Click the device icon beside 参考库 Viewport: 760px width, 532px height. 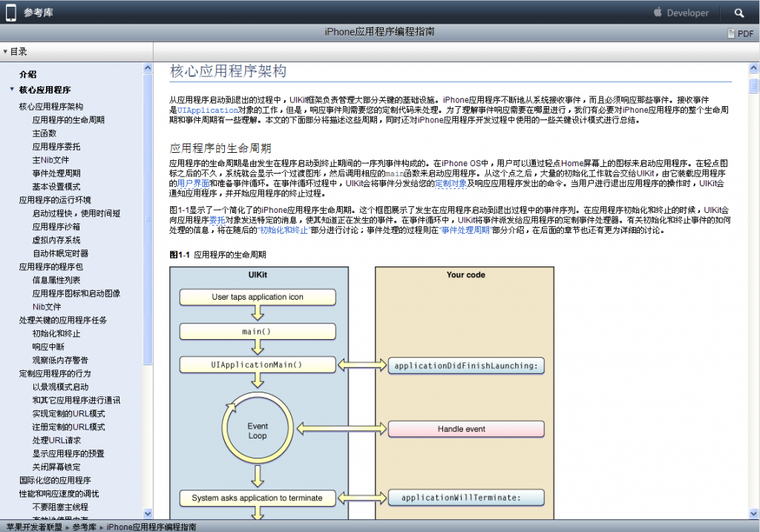coord(10,13)
